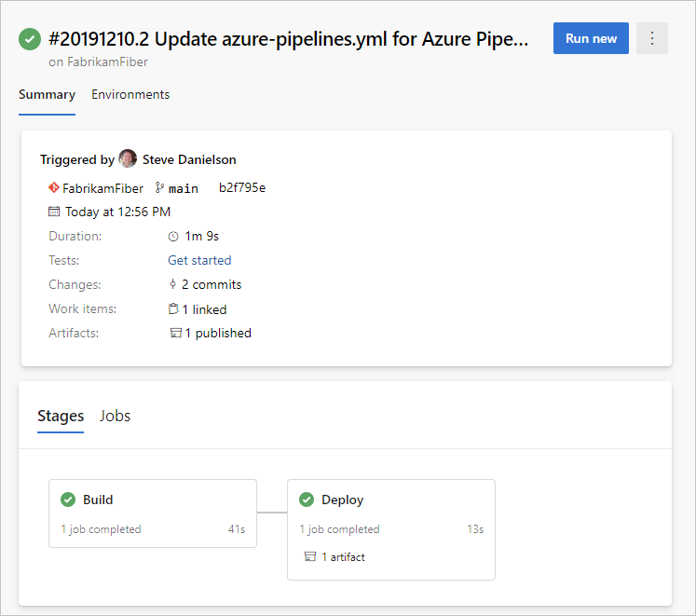Click Steve Danielson's avatar picture
The image size is (696, 616).
click(x=128, y=158)
